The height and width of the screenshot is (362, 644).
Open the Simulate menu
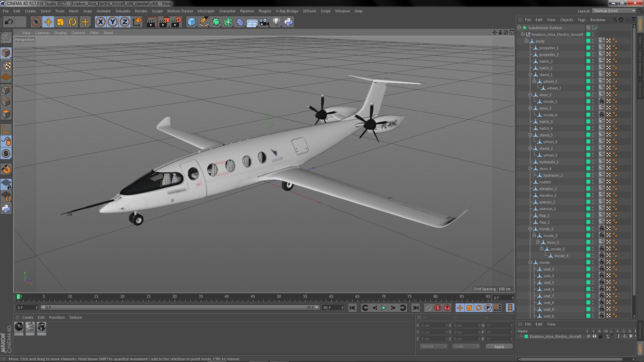click(x=123, y=11)
